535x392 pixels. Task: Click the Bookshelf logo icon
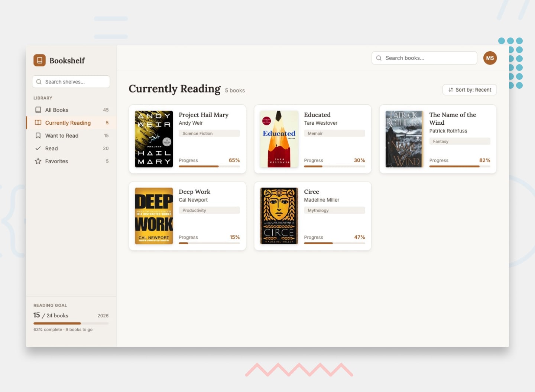pos(39,60)
